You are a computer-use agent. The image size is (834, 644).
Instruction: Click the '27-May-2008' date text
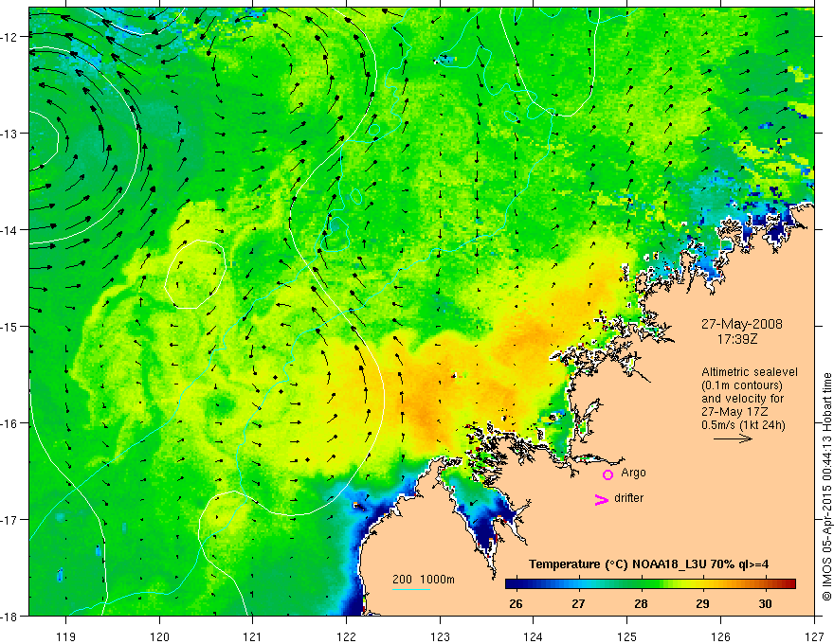point(741,324)
